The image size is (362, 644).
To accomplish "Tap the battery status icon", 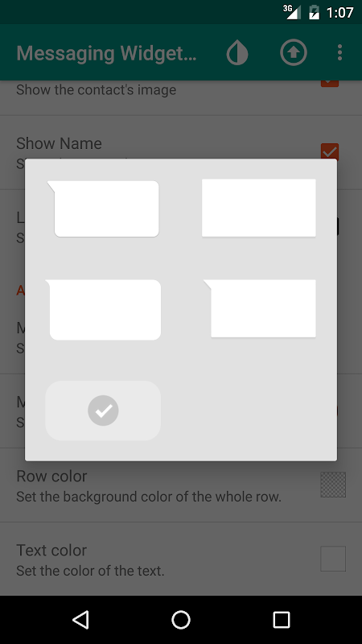I will click(314, 12).
